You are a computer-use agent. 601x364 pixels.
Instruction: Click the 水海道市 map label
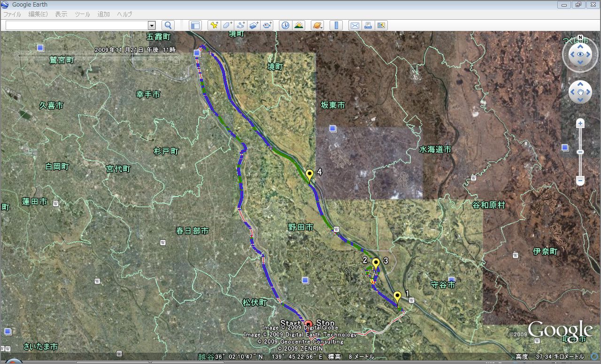435,149
